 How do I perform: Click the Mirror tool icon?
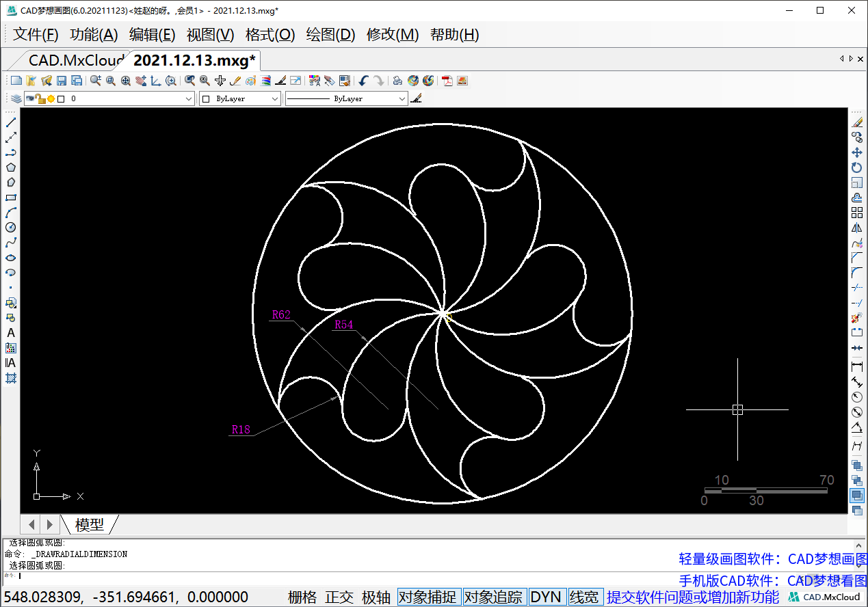coord(856,228)
